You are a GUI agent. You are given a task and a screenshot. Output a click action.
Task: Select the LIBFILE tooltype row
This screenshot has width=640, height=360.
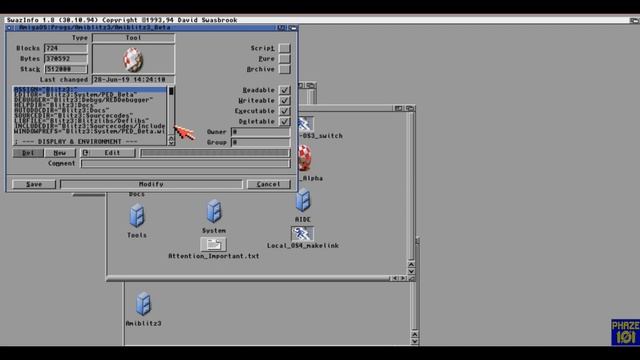click(x=90, y=120)
